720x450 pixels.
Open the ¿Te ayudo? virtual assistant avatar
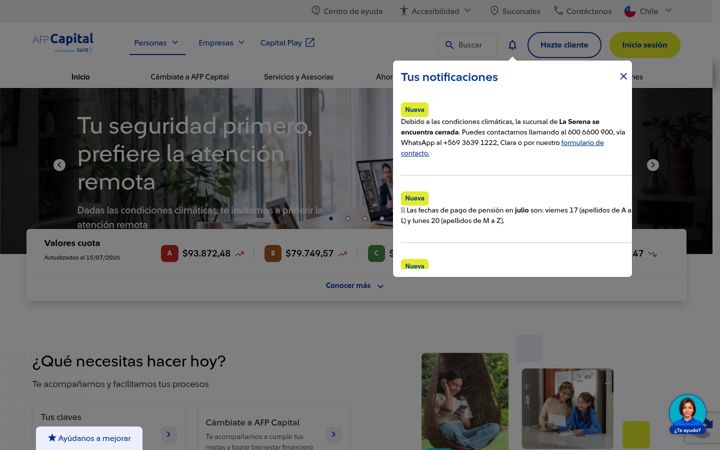[687, 415]
